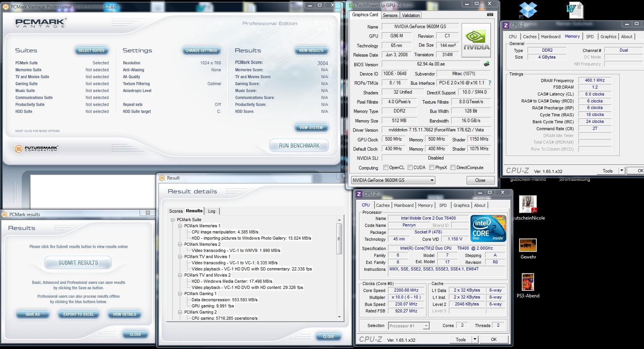The width and height of the screenshot is (644, 349).
Task: Click the Change Settings button
Action: coord(201,50)
